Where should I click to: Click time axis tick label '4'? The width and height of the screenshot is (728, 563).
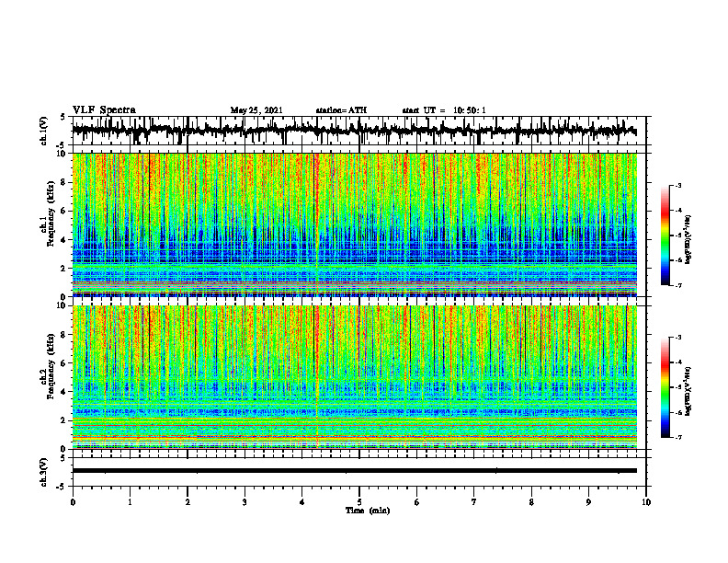[302, 502]
